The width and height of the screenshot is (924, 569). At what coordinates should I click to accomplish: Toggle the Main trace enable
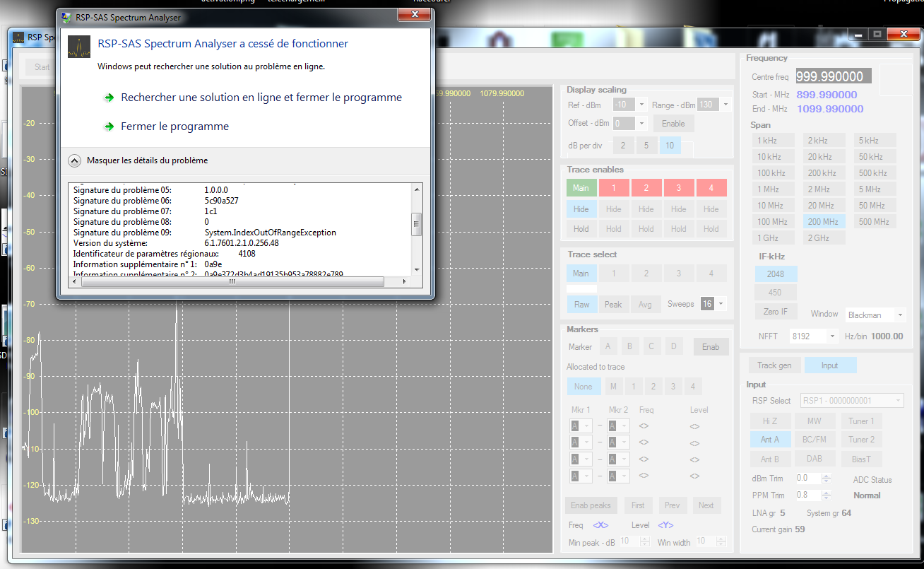pyautogui.click(x=581, y=188)
